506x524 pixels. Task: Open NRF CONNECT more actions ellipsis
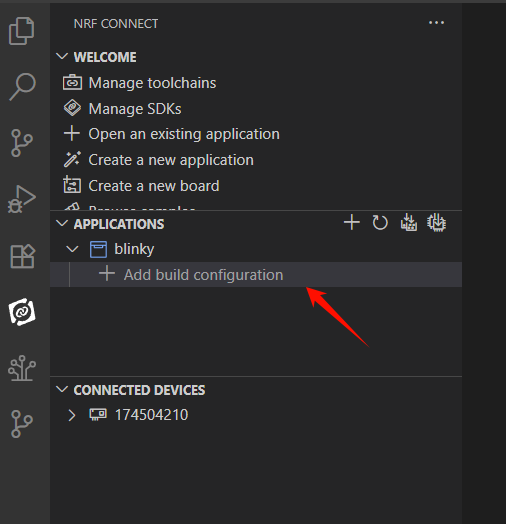[436, 23]
